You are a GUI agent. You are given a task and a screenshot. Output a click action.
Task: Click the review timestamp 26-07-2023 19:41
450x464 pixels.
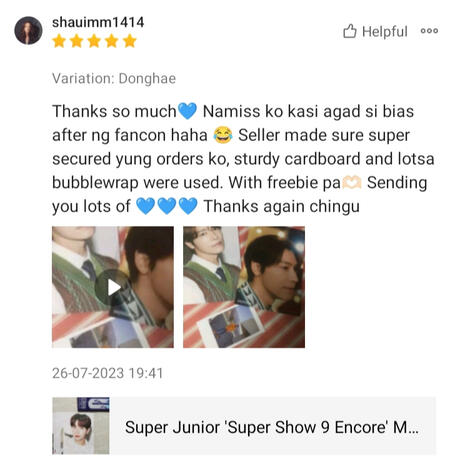[107, 373]
